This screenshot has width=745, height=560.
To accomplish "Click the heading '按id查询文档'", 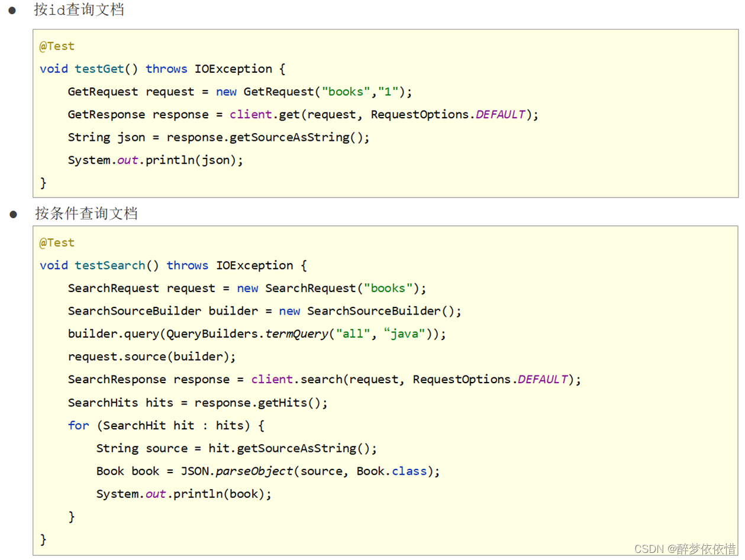I will (79, 10).
